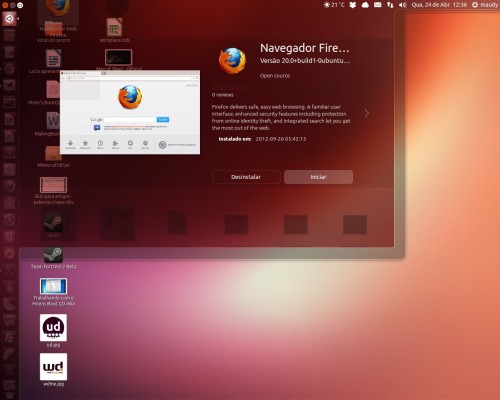500x400 pixels.
Task: Open the Firefox screenshot thumbnail in preview
Action: [x=130, y=112]
